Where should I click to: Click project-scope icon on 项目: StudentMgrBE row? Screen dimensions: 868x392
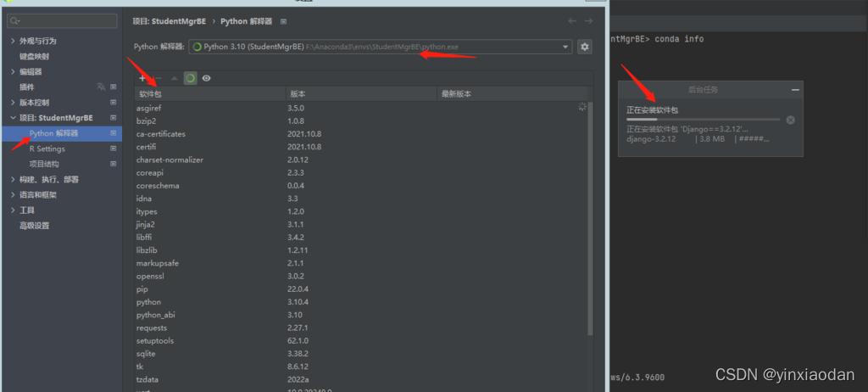(x=114, y=118)
